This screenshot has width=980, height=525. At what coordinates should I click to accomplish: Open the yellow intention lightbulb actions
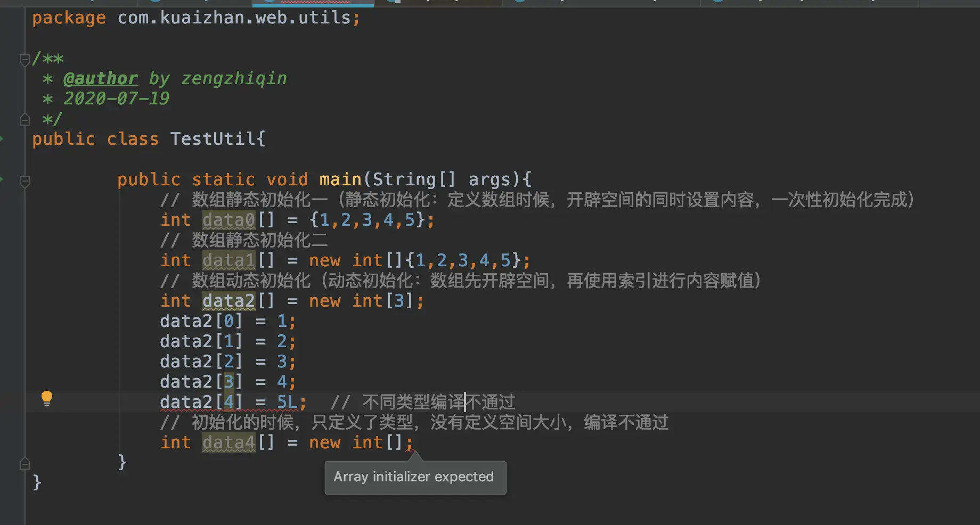coord(47,397)
